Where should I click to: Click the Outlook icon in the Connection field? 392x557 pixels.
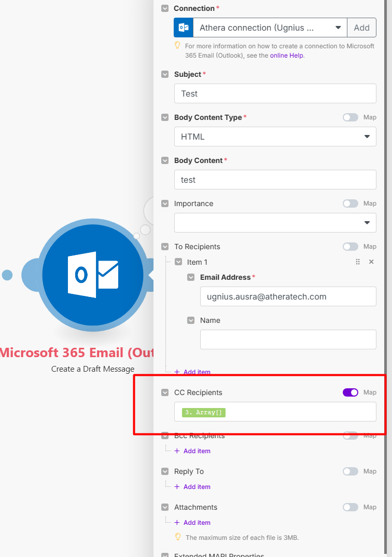point(184,28)
